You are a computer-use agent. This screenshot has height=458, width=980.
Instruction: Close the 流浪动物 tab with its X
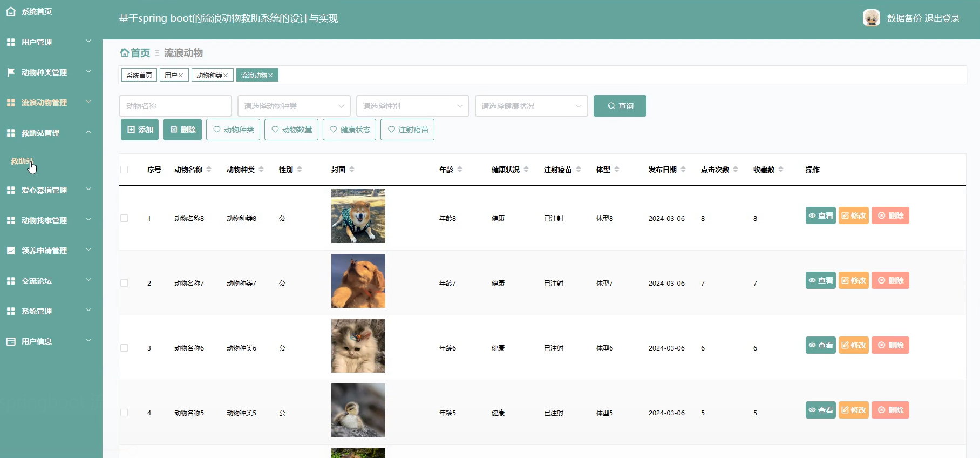coord(270,75)
